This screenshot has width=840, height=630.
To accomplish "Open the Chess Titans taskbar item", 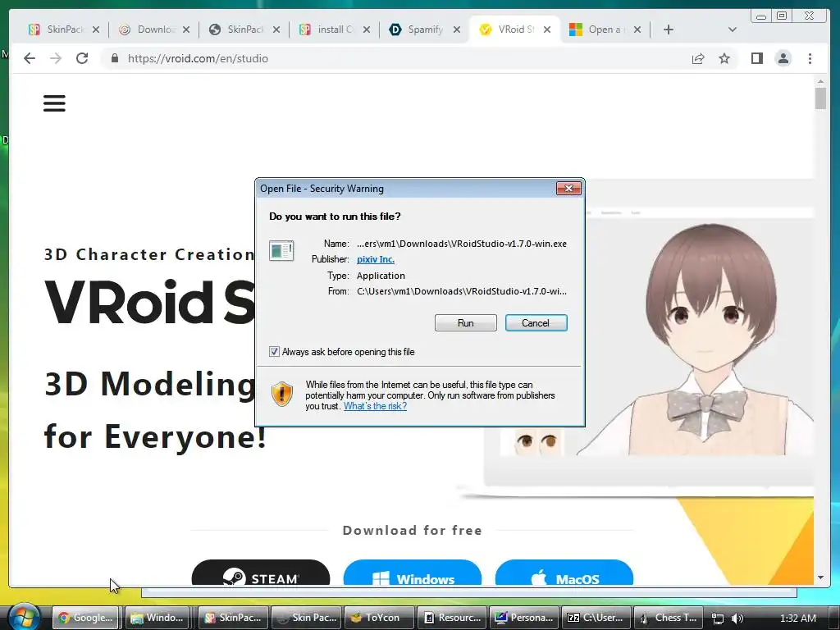I will coord(669,618).
